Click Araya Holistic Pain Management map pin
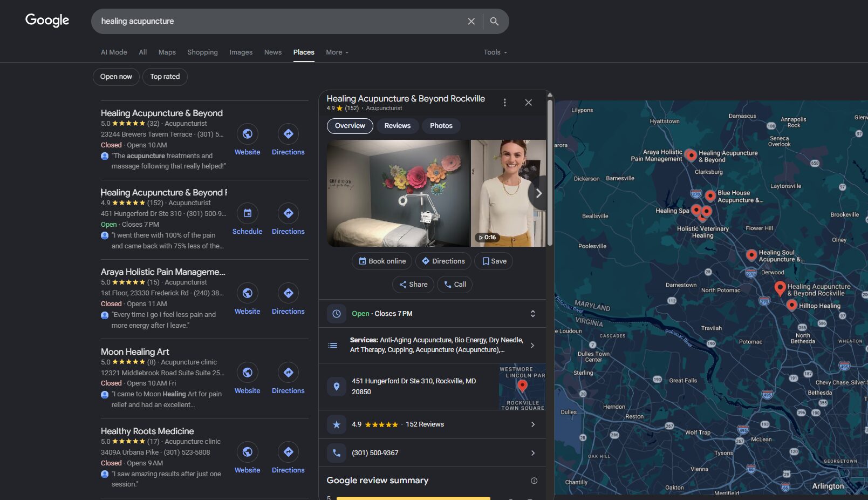Viewport: 868px width, 500px height. tap(691, 156)
